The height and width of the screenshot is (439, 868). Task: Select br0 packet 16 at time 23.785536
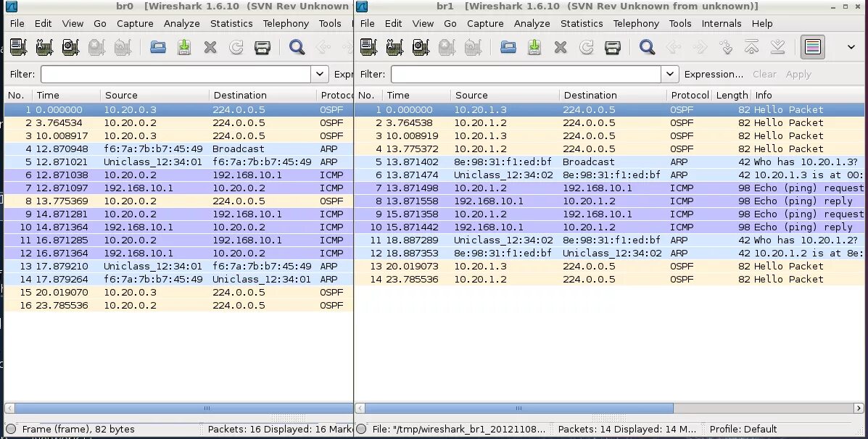coord(178,305)
